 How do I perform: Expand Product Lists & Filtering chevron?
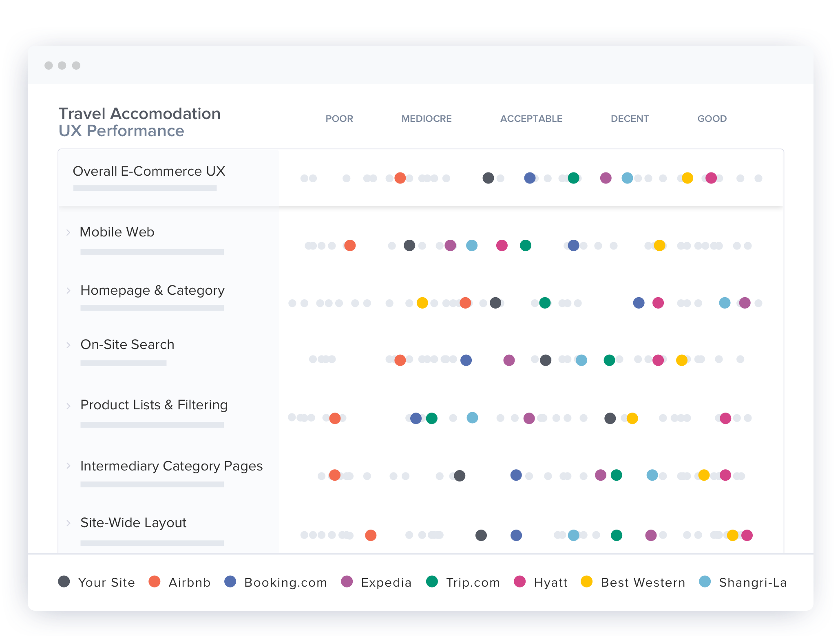pyautogui.click(x=69, y=406)
